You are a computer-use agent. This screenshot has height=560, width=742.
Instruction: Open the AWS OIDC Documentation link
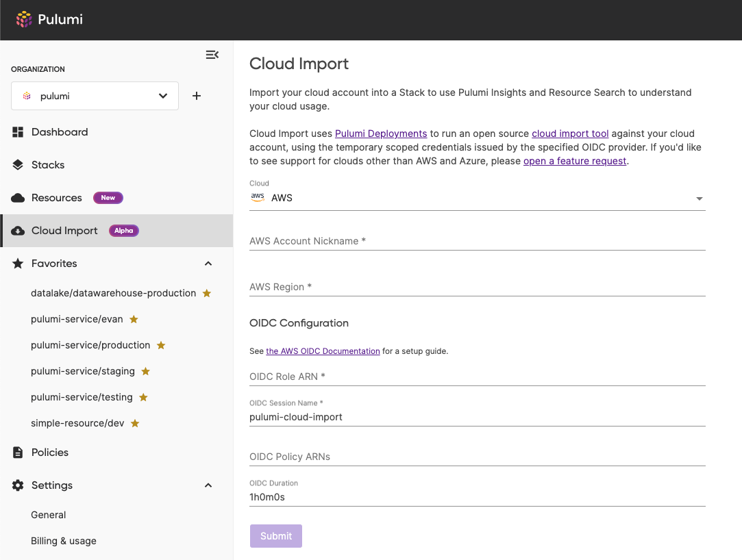pos(323,351)
